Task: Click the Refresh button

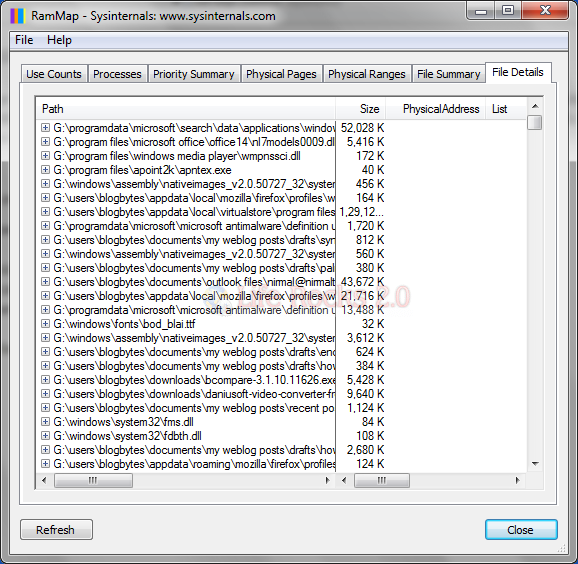Action: point(56,530)
